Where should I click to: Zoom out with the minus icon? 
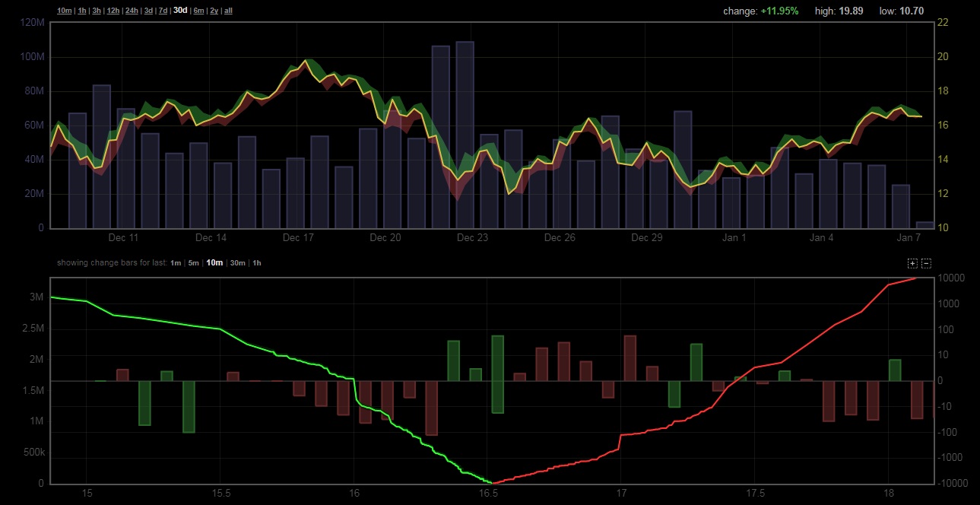(926, 263)
